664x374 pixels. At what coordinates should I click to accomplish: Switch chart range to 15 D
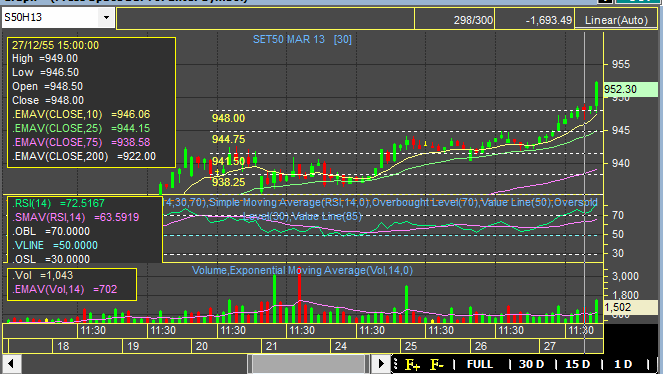pos(578,364)
